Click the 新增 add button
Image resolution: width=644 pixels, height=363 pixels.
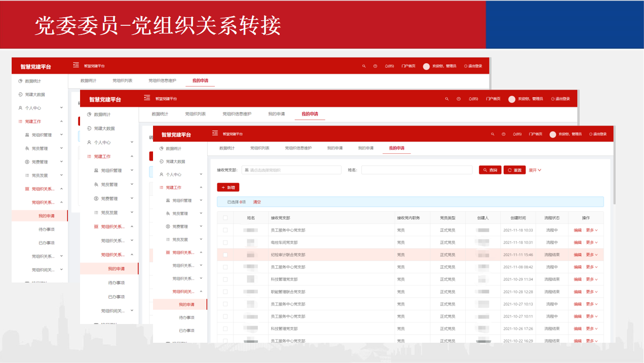click(228, 187)
